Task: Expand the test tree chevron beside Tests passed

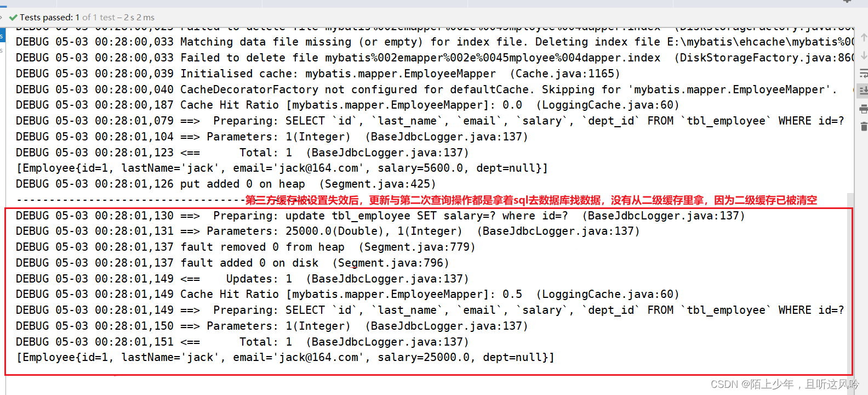Action: coord(2,18)
